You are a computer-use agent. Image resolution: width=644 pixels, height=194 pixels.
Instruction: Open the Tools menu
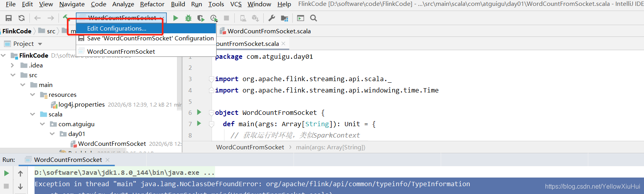click(216, 4)
